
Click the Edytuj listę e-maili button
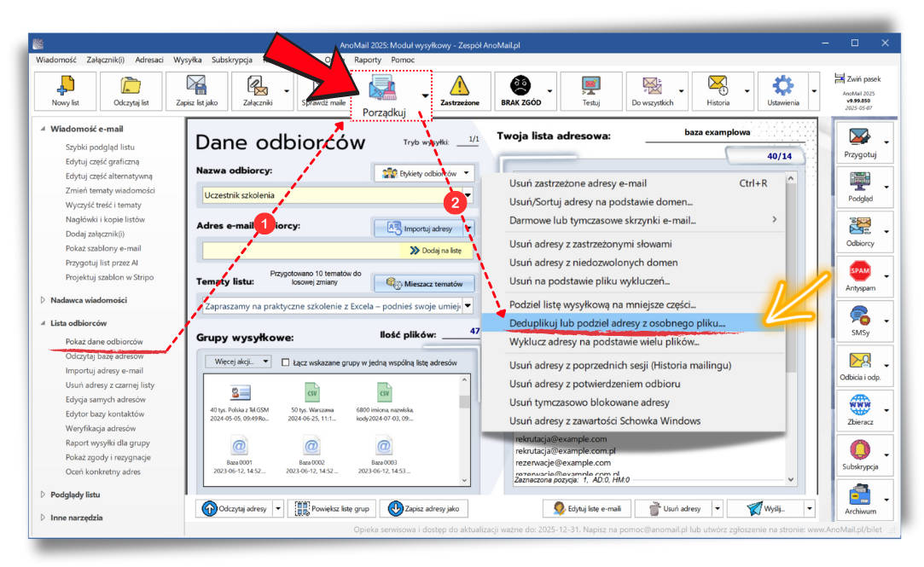point(587,509)
